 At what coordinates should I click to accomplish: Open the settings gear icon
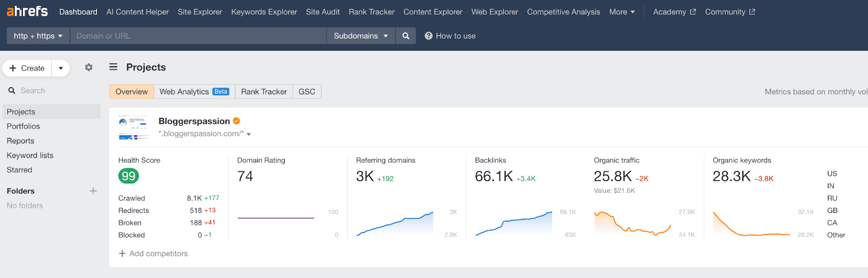pyautogui.click(x=88, y=67)
